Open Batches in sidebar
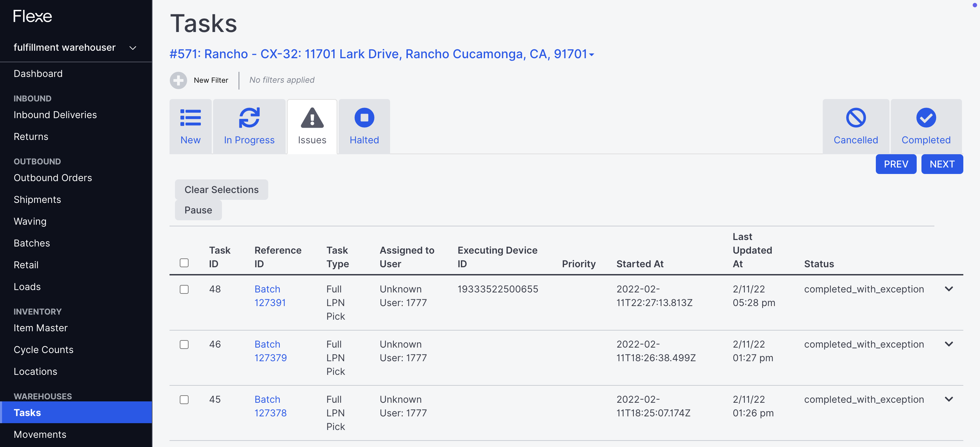 coord(32,243)
